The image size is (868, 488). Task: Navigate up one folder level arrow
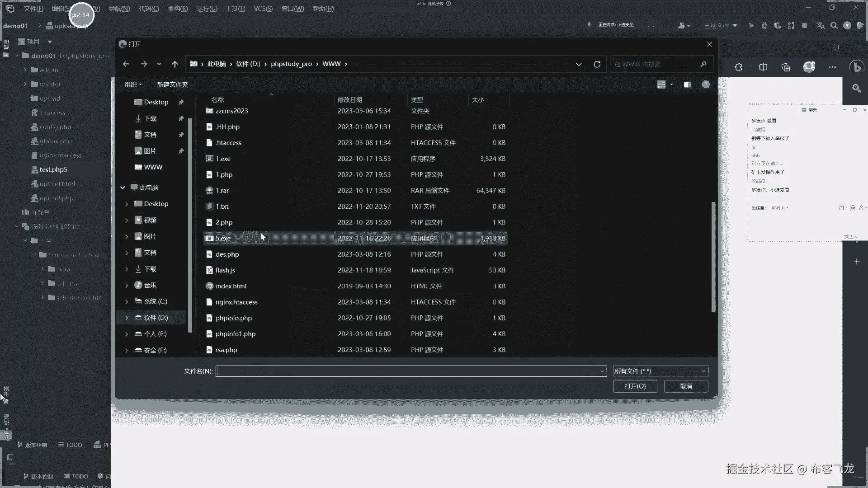point(175,64)
